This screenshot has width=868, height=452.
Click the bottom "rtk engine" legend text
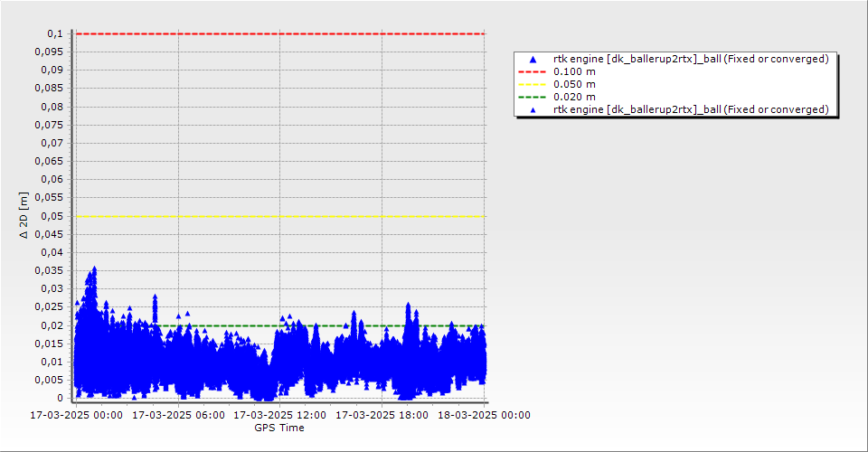tap(691, 109)
